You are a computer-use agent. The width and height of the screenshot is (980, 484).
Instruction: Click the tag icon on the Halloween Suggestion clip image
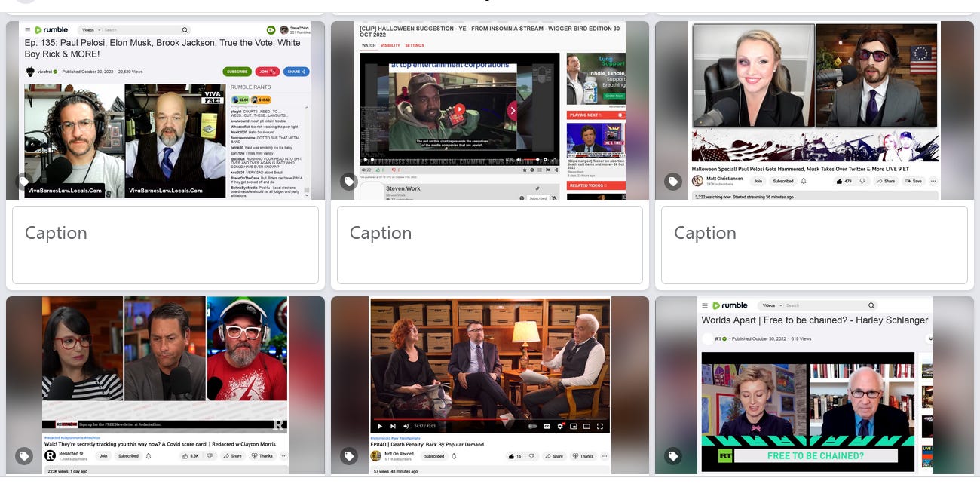(348, 182)
